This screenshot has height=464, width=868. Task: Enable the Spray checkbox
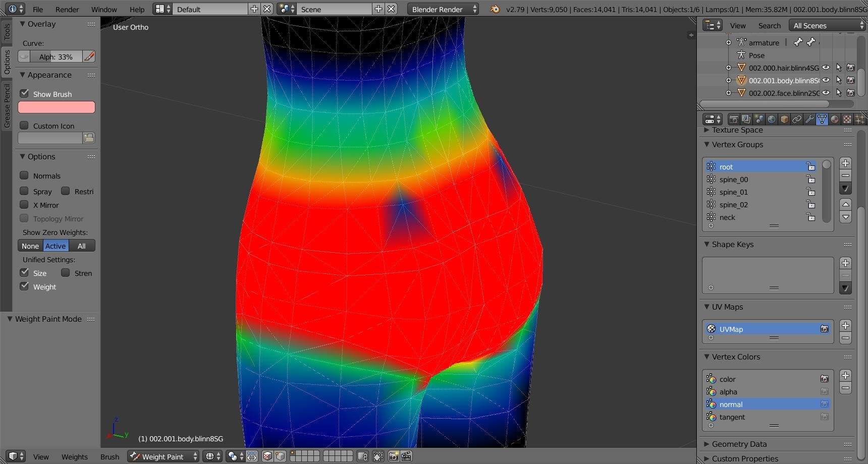tap(24, 191)
